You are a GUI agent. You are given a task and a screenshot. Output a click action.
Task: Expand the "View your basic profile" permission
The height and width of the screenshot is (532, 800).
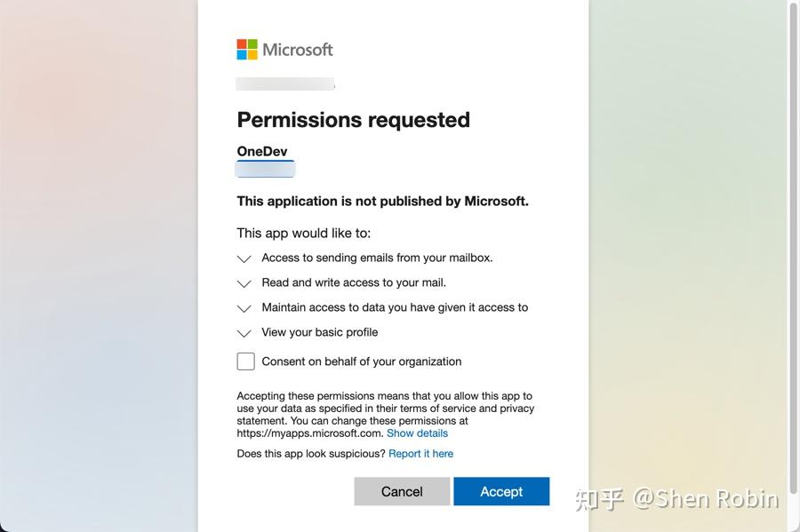[244, 334]
